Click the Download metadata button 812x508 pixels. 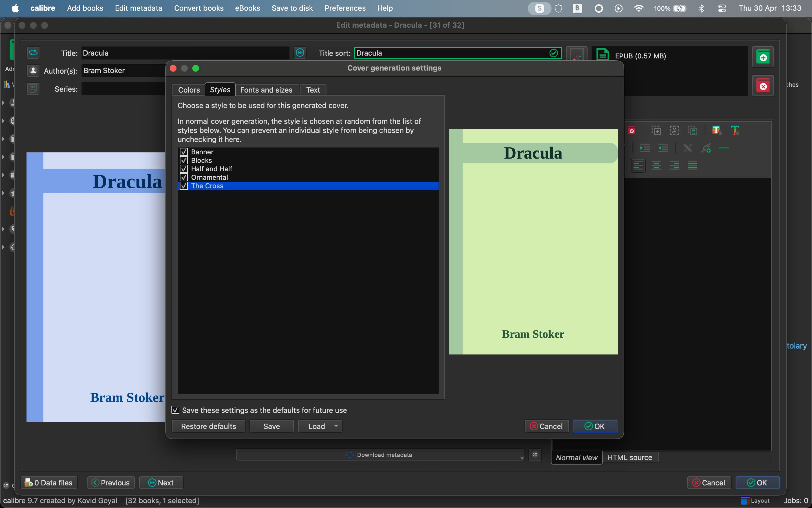379,455
